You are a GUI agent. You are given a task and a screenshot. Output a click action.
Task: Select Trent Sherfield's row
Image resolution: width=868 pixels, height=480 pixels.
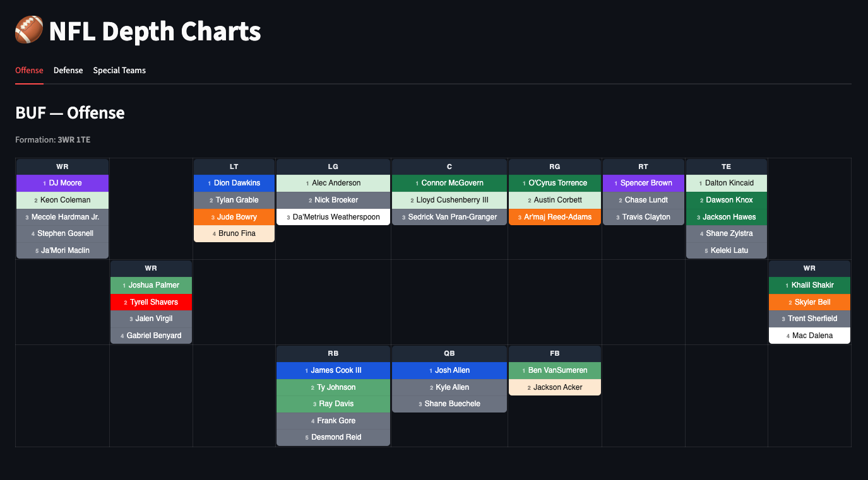809,319
